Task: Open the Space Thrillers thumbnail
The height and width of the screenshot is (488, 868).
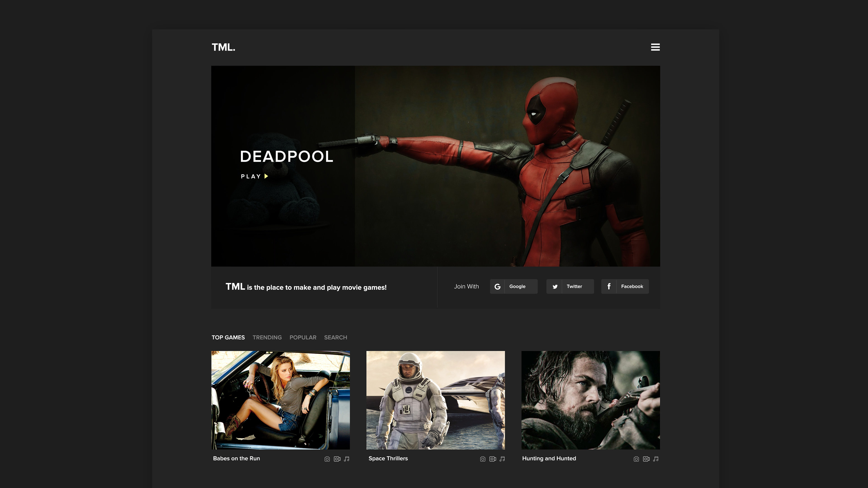Action: coord(435,400)
